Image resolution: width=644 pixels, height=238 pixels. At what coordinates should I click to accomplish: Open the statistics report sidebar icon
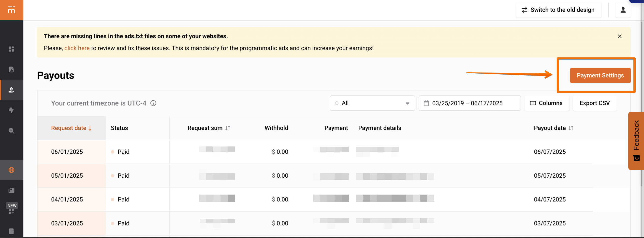coord(12,69)
